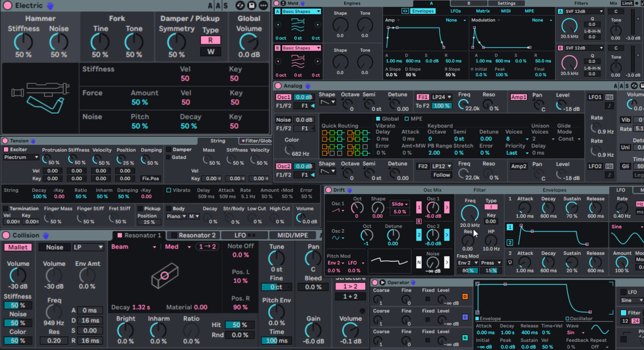Toggle the Collision device activator

point(6,235)
